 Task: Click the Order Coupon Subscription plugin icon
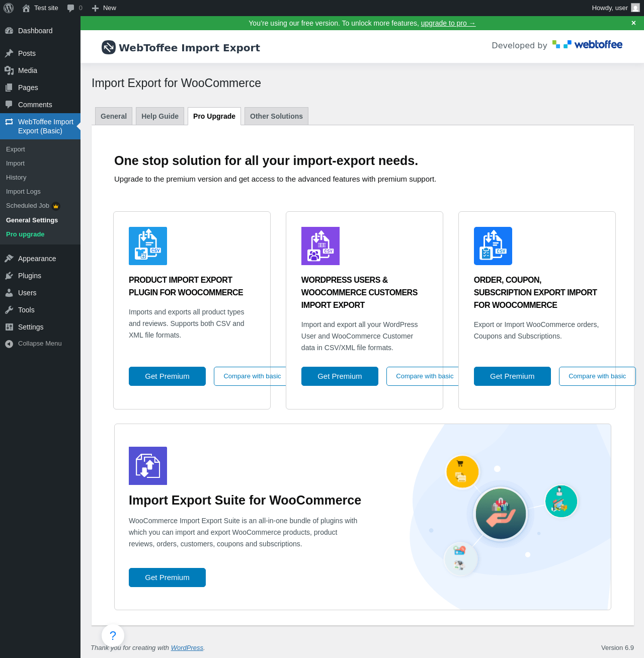coord(493,246)
